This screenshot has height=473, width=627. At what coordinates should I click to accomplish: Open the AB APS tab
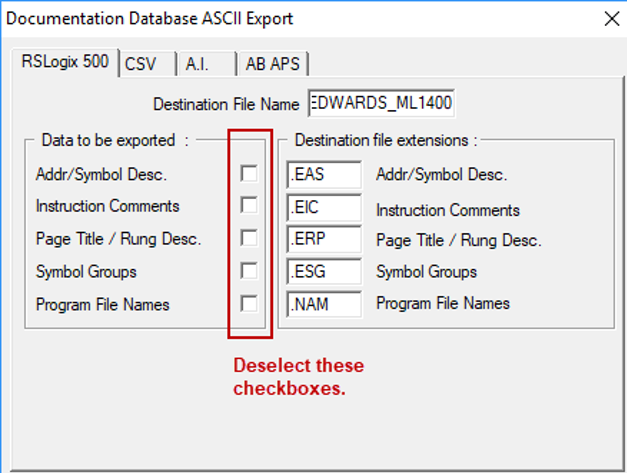coord(273,64)
